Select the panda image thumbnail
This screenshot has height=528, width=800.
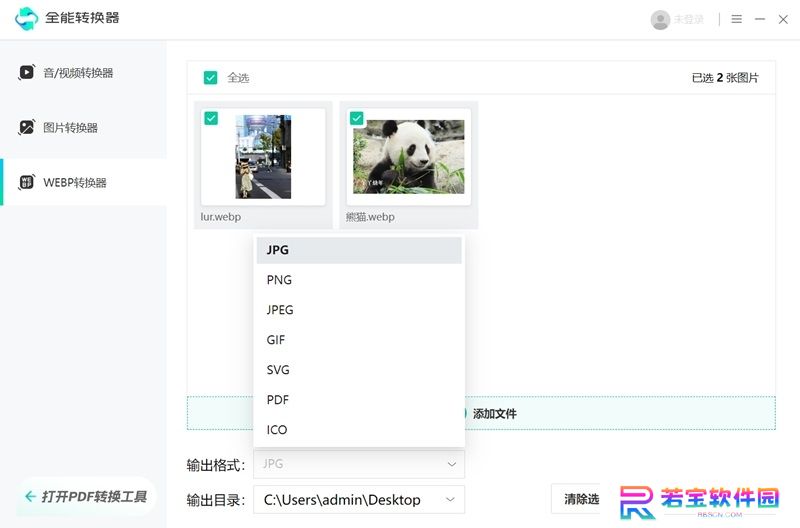tap(409, 157)
